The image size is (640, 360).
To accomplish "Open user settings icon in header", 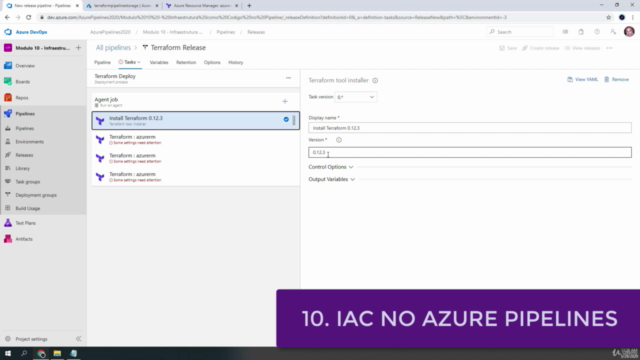I will click(x=613, y=32).
